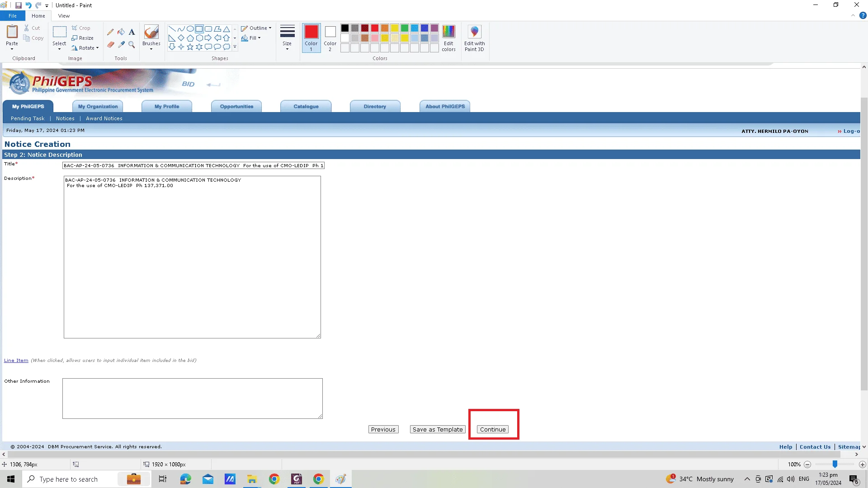868x488 pixels.
Task: Expand the Shapes gallery more button
Action: 235,47
